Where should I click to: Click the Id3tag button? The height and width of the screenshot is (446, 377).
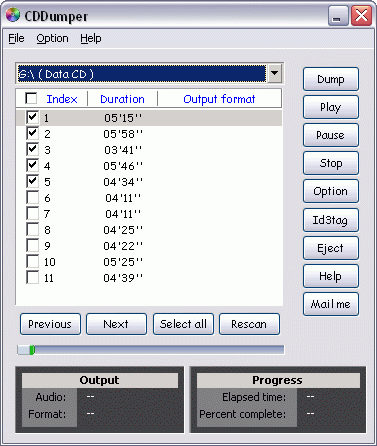click(331, 220)
